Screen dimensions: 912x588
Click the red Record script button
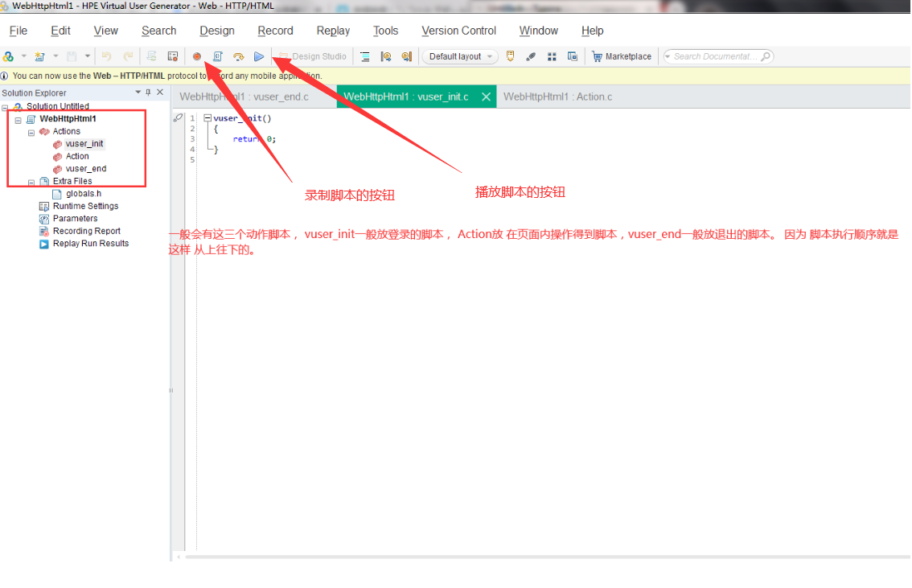tap(196, 56)
